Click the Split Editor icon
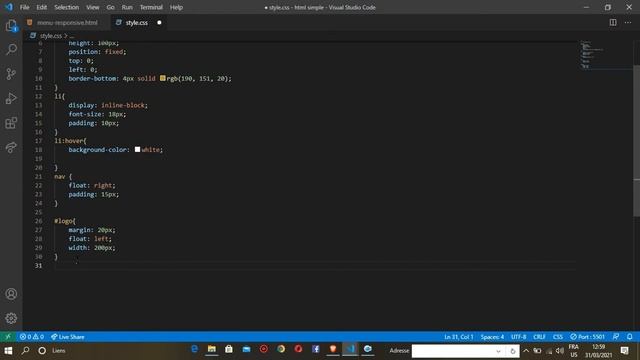Viewport: 640px width, 360px height. (613, 22)
